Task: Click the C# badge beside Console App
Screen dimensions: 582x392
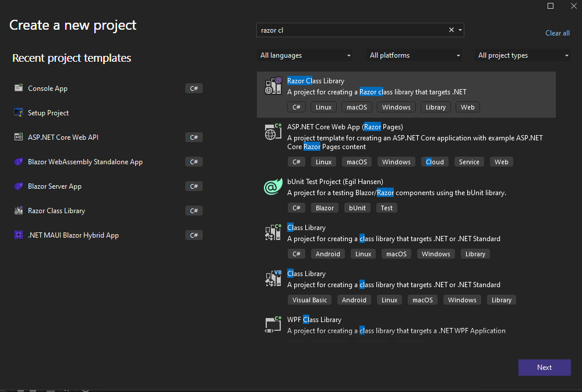Action: [194, 89]
